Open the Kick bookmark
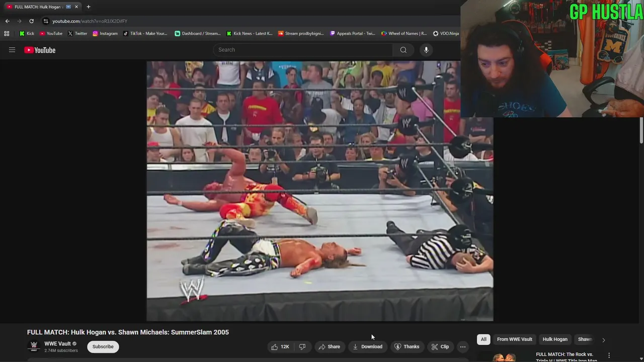644x362 pixels. (27, 34)
